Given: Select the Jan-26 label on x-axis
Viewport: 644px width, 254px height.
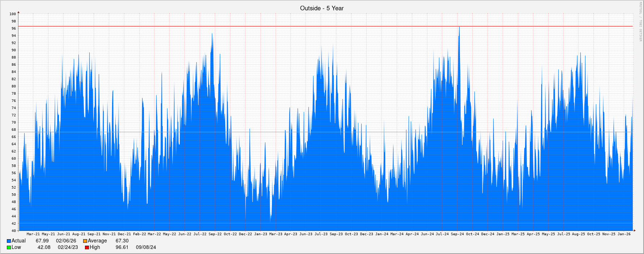Looking at the screenshot, I should point(624,234).
